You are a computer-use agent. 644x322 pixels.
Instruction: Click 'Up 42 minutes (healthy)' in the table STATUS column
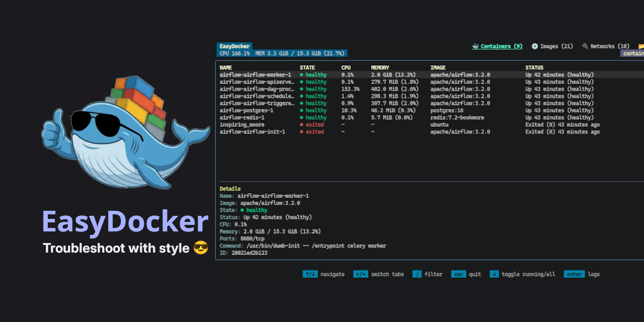coord(559,74)
